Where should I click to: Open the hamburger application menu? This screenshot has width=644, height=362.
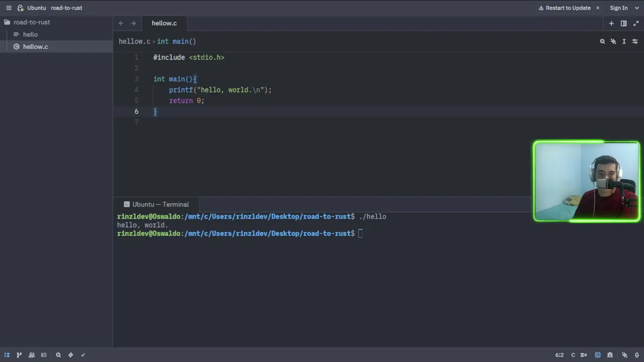[x=9, y=8]
